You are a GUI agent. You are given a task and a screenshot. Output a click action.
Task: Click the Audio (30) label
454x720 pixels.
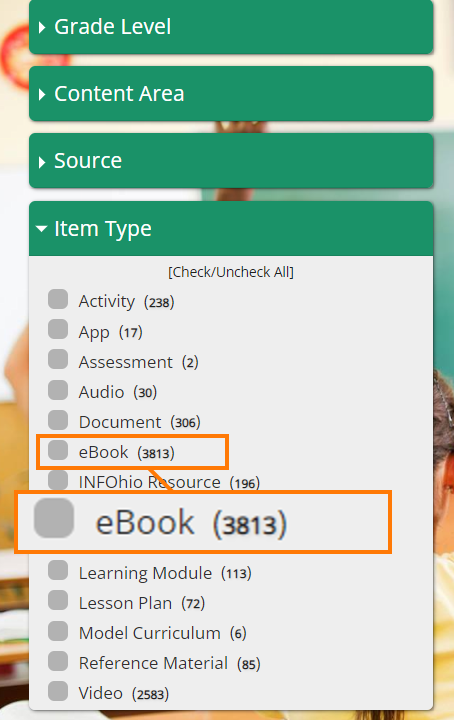point(118,392)
